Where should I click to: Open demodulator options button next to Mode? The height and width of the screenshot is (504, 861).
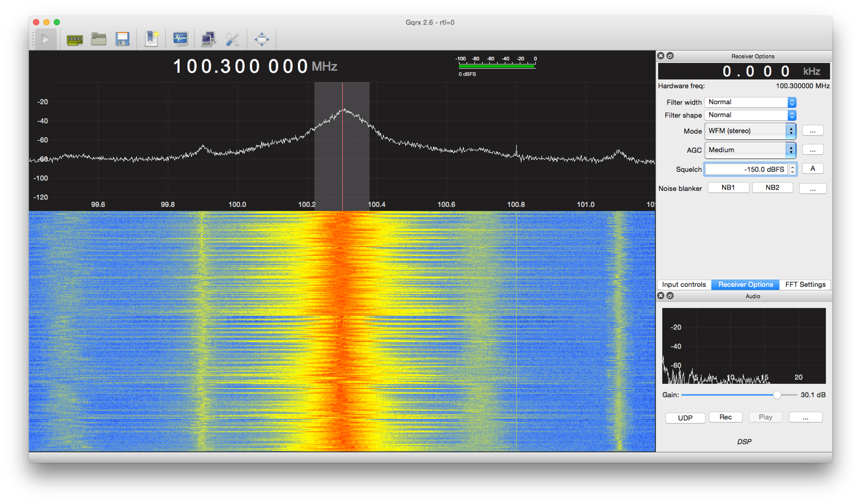click(813, 131)
